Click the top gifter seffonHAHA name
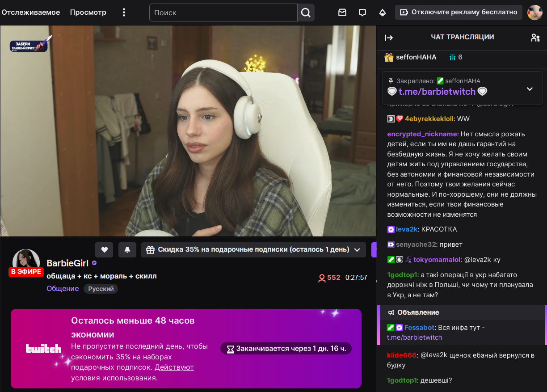This screenshot has height=392, width=547. [x=416, y=57]
